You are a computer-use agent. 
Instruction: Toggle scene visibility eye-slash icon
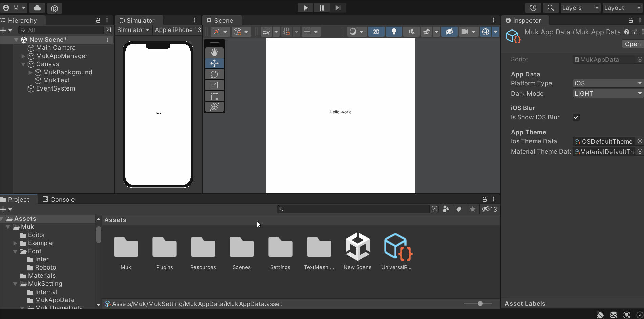point(449,32)
